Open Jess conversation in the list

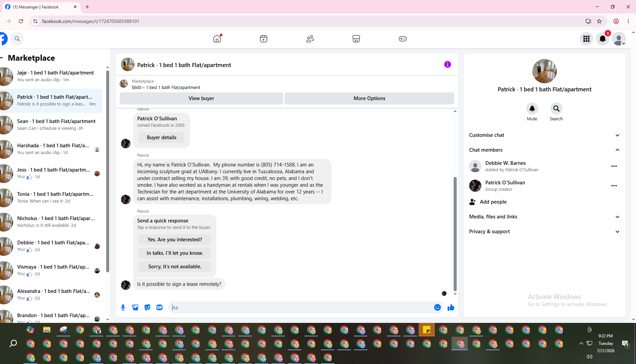51,173
